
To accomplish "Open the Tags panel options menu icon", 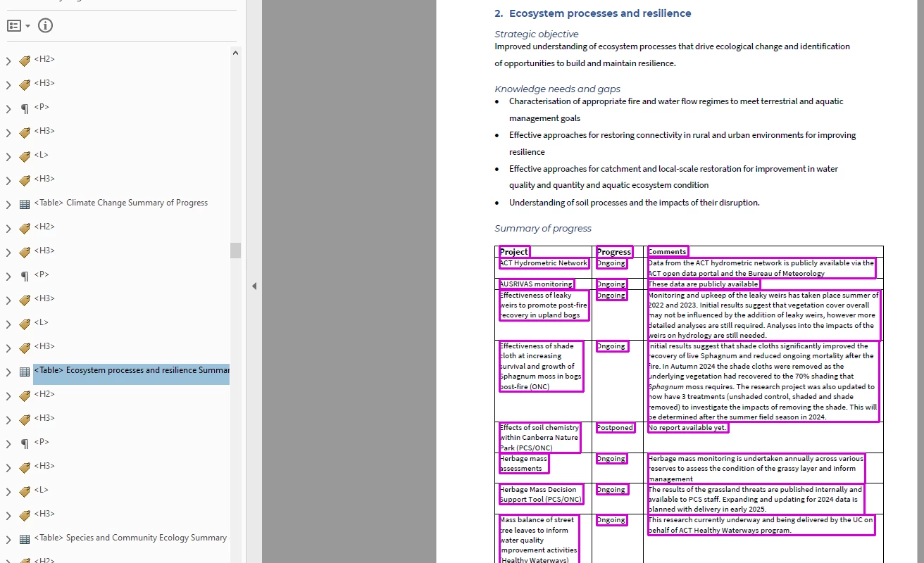I will coord(14,26).
